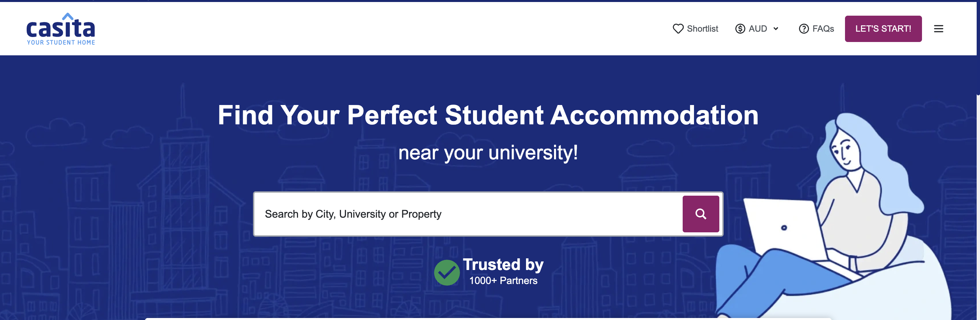
Task: Focus the city, university or property search field
Action: click(468, 214)
